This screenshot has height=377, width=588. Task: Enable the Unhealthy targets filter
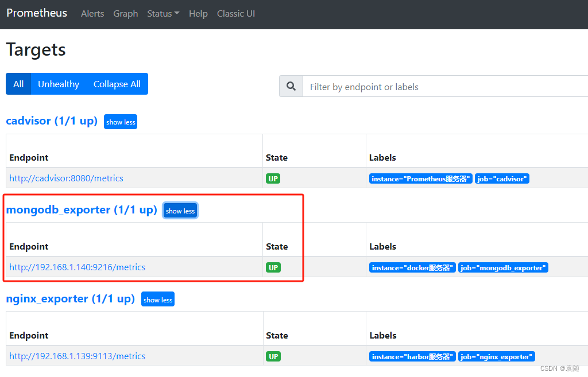[58, 84]
